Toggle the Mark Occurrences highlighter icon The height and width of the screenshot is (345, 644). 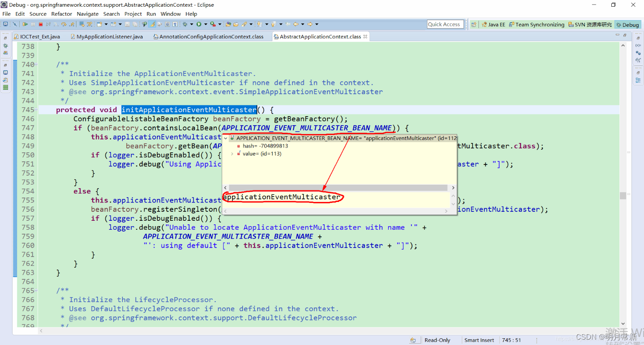(152, 24)
